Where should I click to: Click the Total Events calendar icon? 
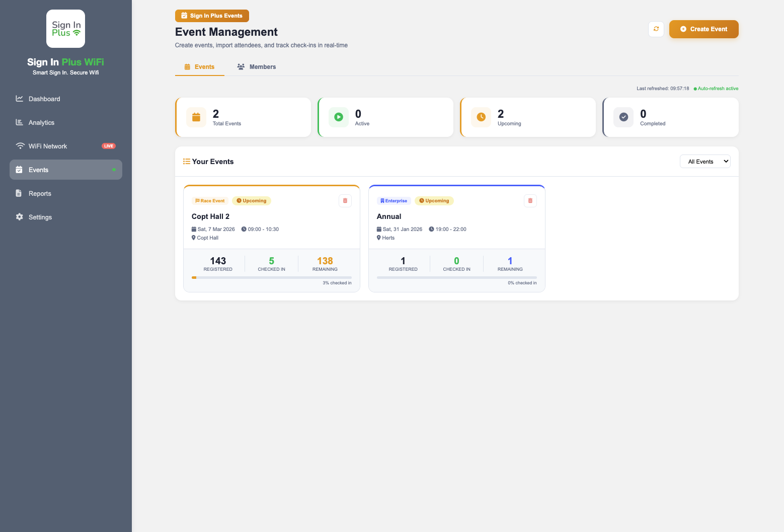coord(196,117)
